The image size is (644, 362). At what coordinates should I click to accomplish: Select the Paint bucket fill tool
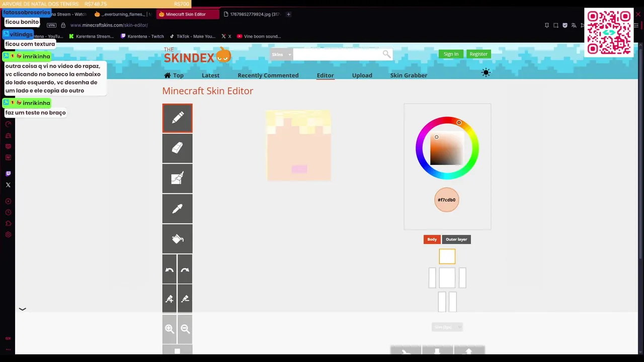point(177,239)
